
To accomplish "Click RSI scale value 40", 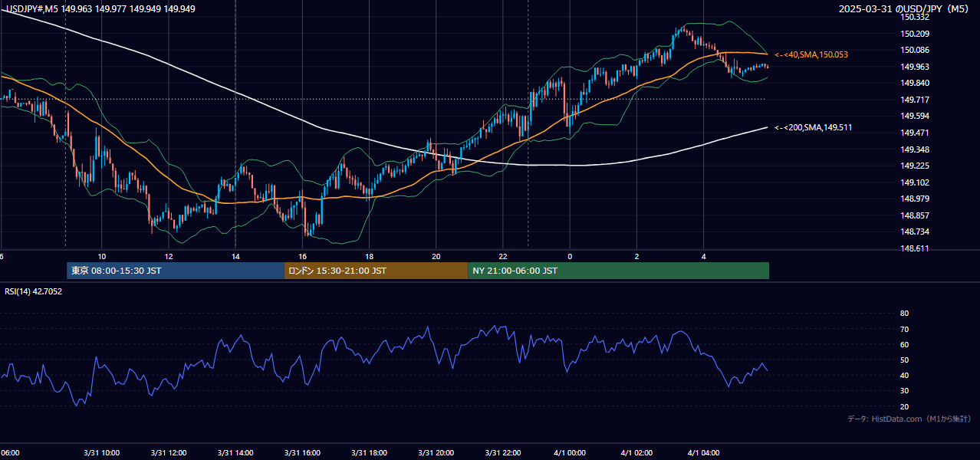I will tap(904, 376).
